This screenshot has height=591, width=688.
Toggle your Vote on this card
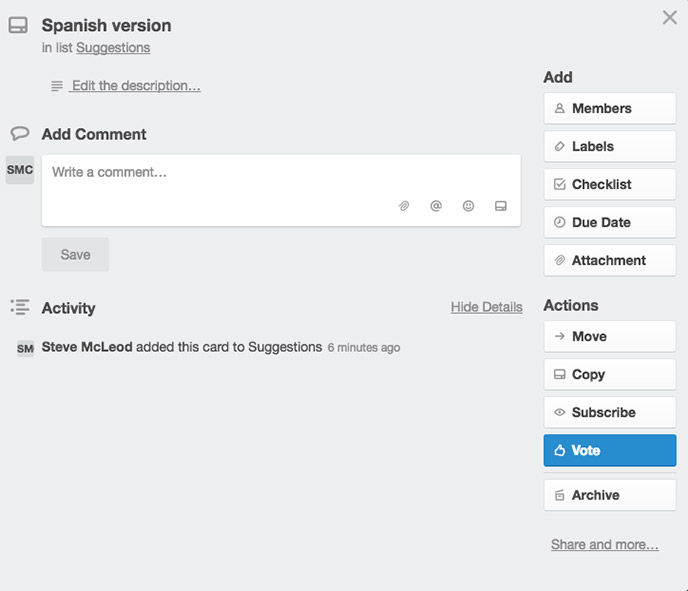[609, 450]
